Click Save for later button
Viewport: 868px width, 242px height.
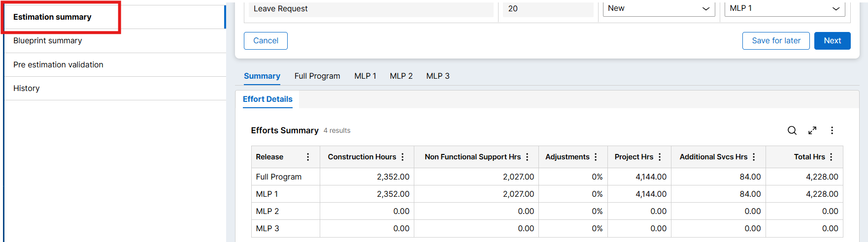coord(776,41)
